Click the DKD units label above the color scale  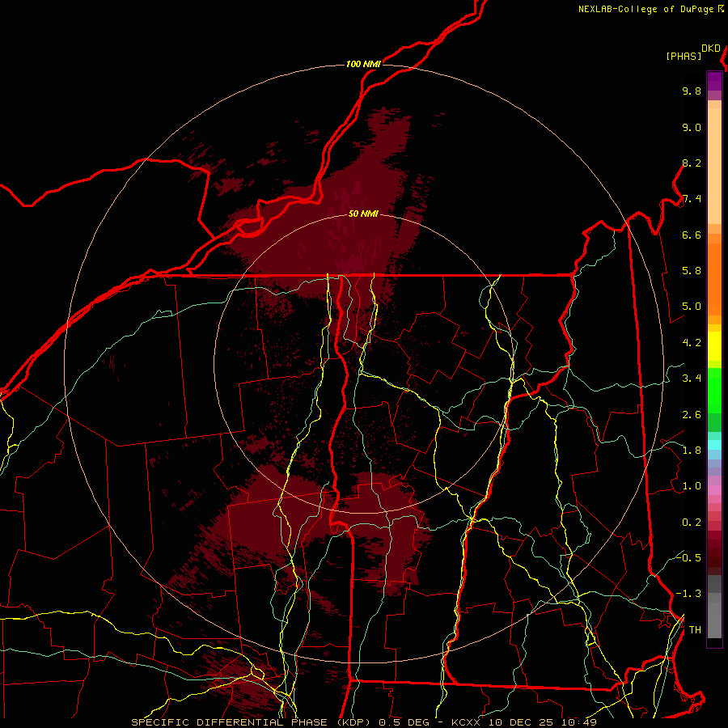tap(711, 49)
